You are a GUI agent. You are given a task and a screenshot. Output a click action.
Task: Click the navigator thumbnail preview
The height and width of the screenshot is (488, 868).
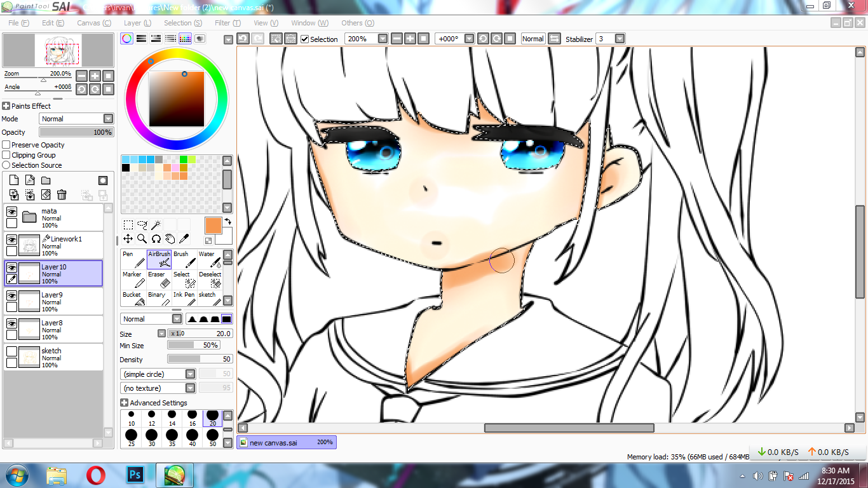click(x=58, y=50)
